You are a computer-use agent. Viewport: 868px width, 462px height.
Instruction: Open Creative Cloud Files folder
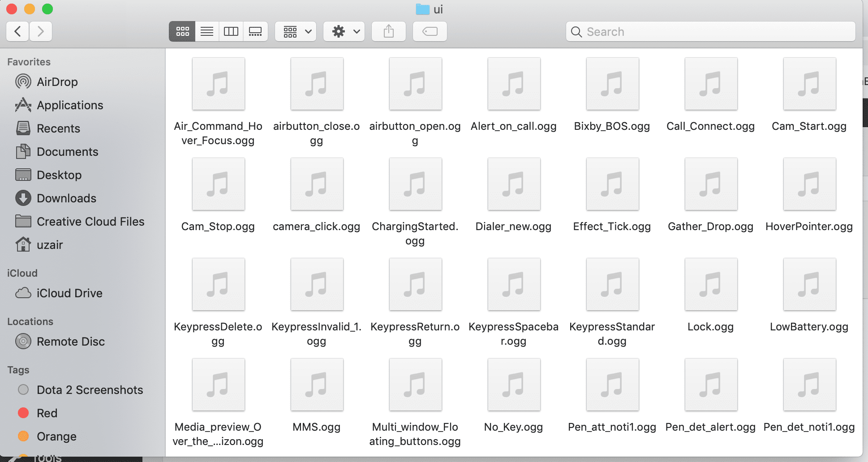coord(90,222)
